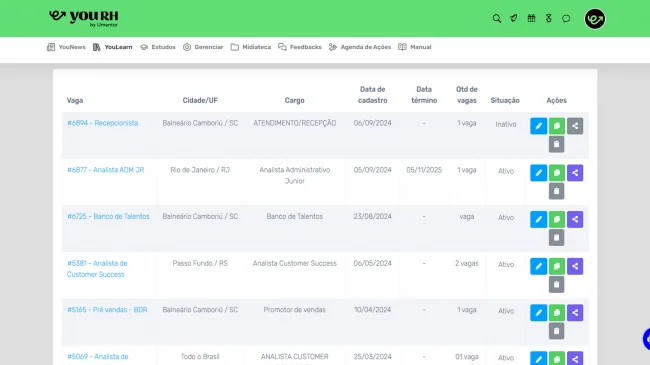This screenshot has height=365, width=650.
Task: Click the cell Promotor de vendas
Action: [x=295, y=310]
